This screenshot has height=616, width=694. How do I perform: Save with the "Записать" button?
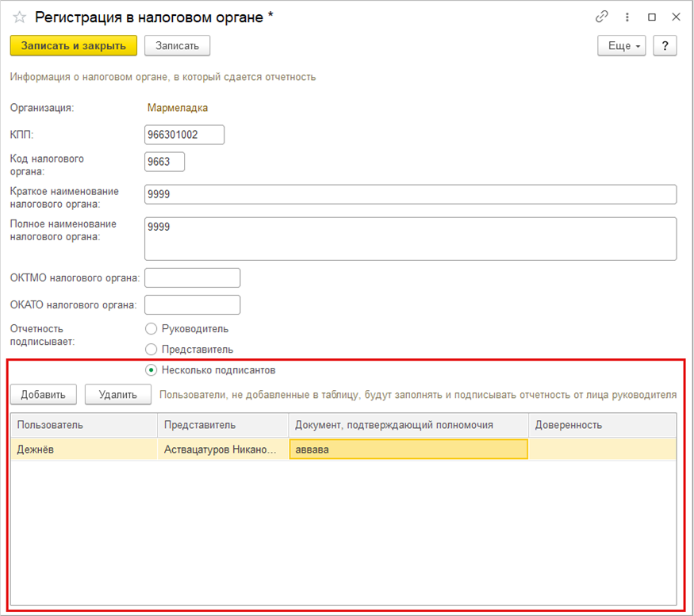click(177, 45)
